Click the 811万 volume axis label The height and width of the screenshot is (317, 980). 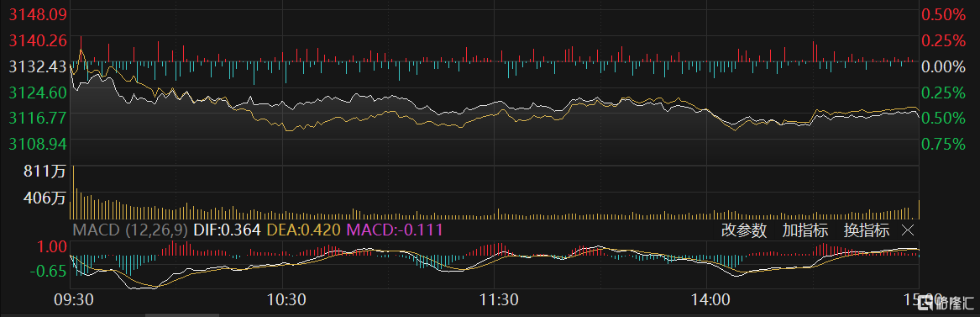click(x=45, y=172)
